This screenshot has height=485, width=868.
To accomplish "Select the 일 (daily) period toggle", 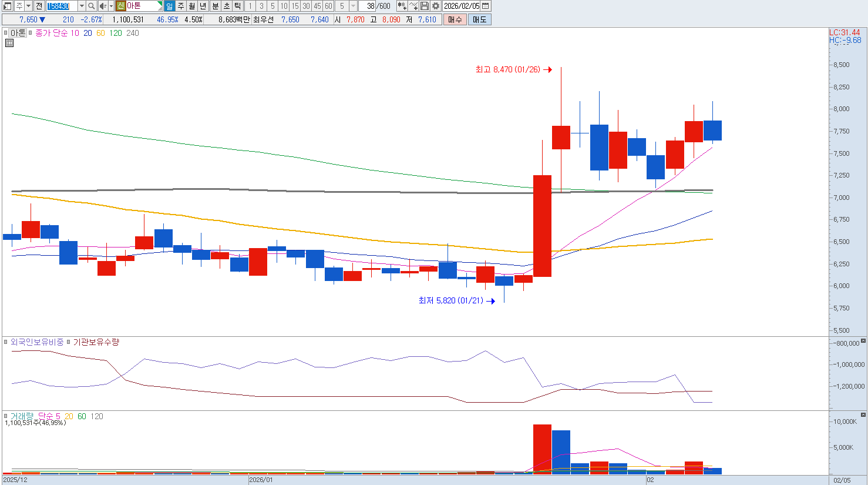I will coord(169,6).
